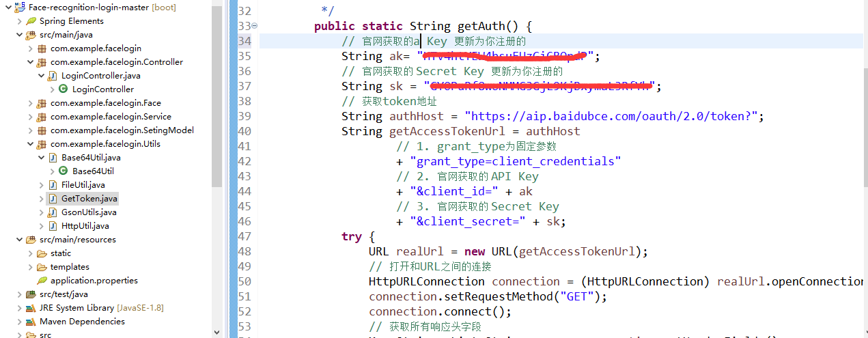Click the com.example.facelogin.Service package icon

[42, 117]
